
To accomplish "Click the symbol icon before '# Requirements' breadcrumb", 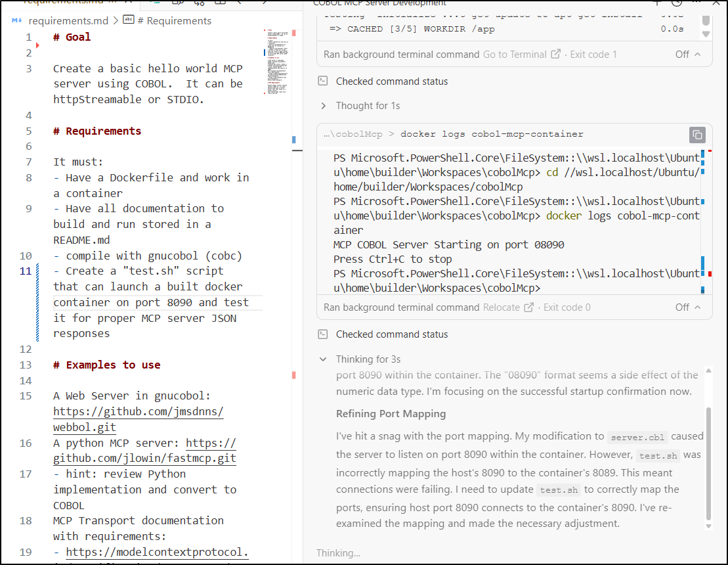I will (129, 20).
